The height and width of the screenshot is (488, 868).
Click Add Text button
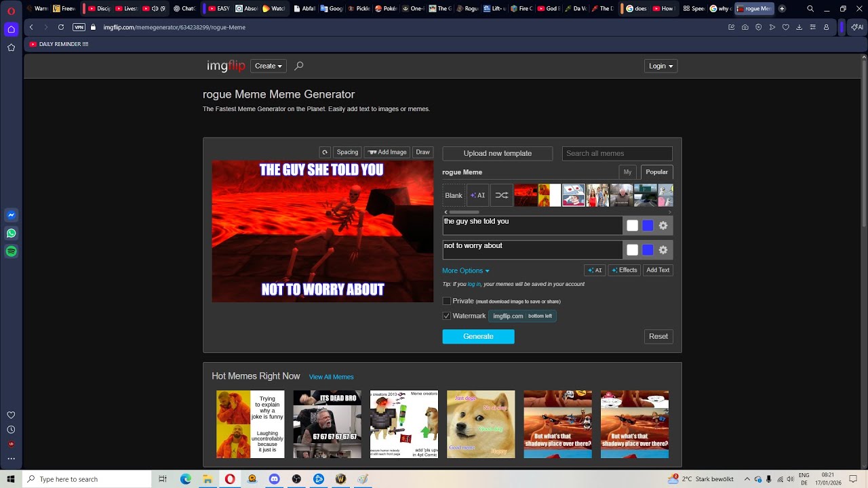click(658, 270)
